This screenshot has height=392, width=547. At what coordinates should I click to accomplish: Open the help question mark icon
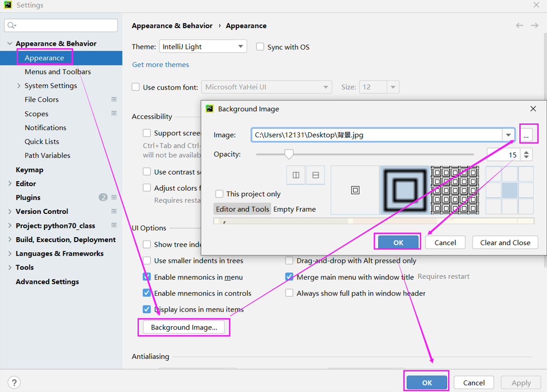[15, 382]
